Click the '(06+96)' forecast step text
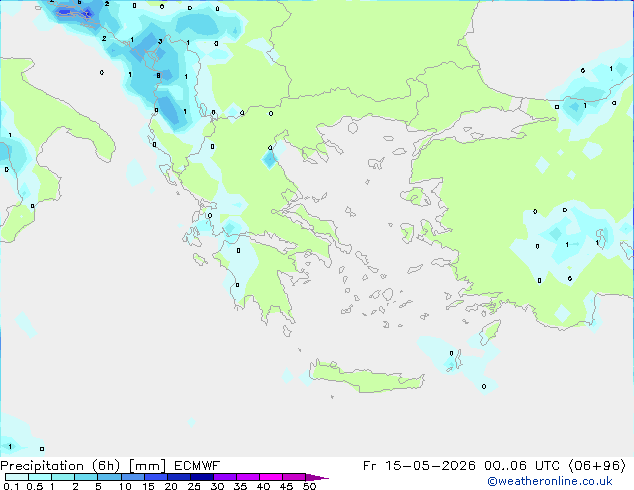Screen dimensions: 634x490 [x=597, y=466]
